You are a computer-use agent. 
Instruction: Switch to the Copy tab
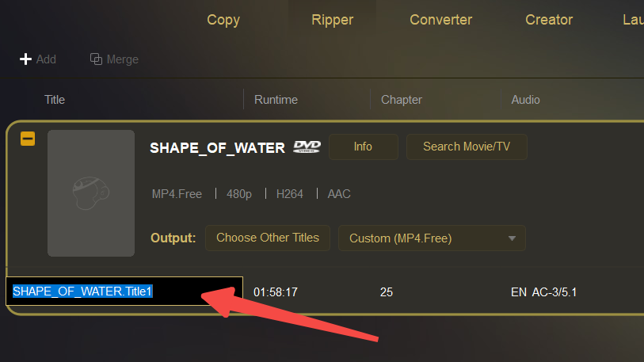[223, 20]
